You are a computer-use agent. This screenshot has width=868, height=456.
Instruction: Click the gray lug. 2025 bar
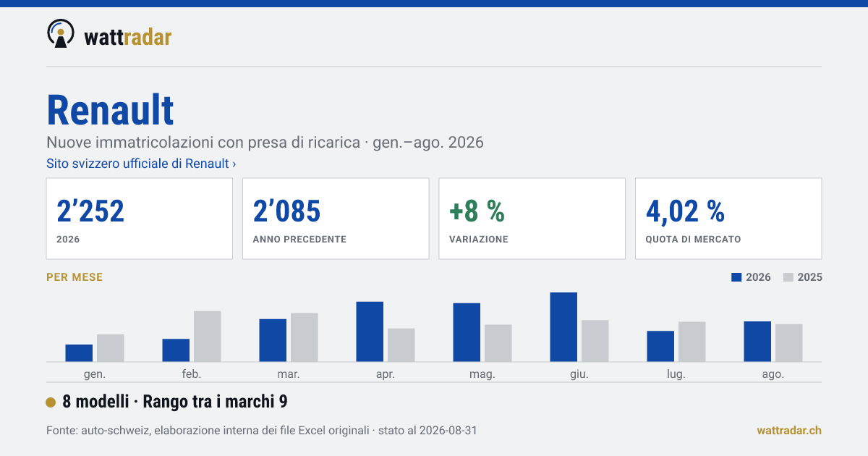[x=692, y=342]
